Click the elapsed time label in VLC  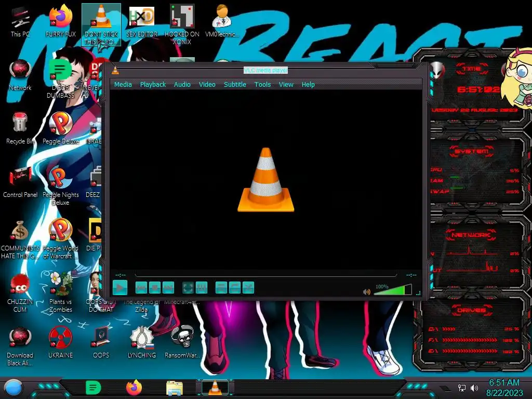tap(121, 275)
